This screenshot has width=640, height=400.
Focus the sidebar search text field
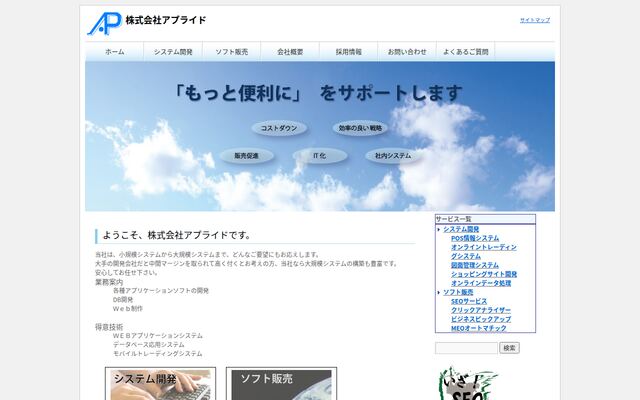coord(467,348)
